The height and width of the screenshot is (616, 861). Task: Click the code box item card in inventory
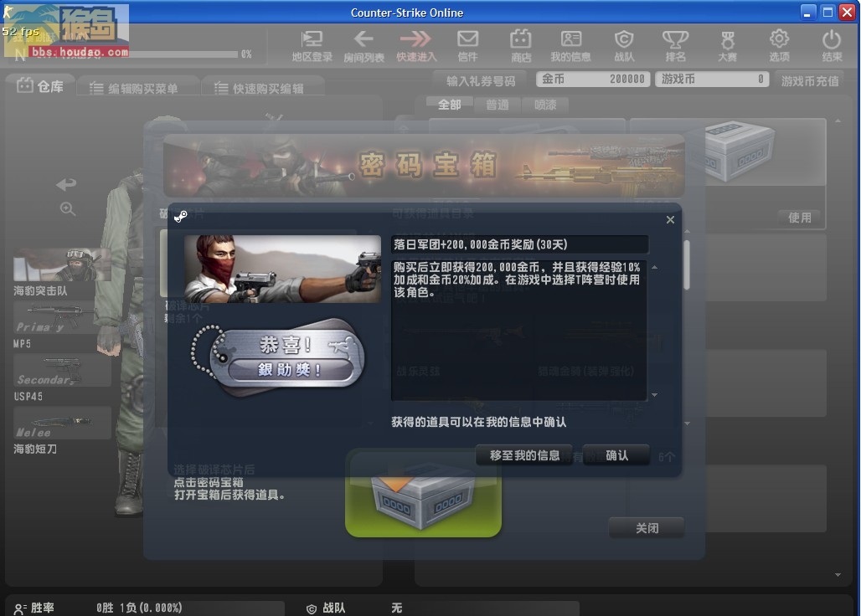coord(728,173)
